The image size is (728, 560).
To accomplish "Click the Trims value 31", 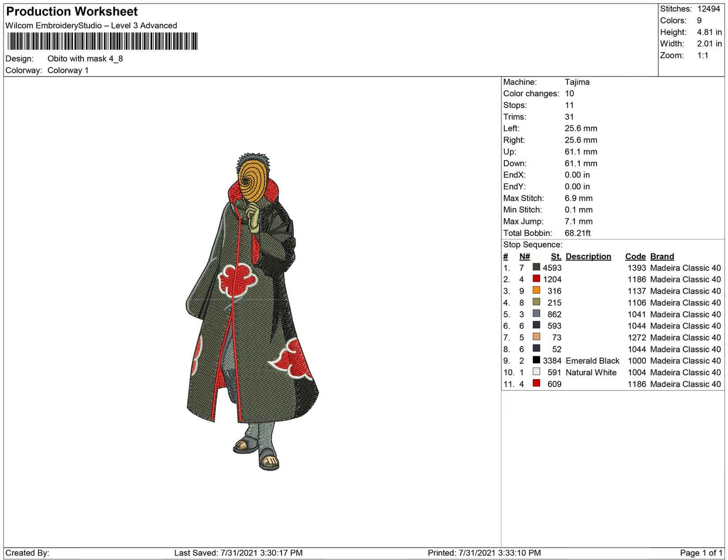I will [x=569, y=117].
